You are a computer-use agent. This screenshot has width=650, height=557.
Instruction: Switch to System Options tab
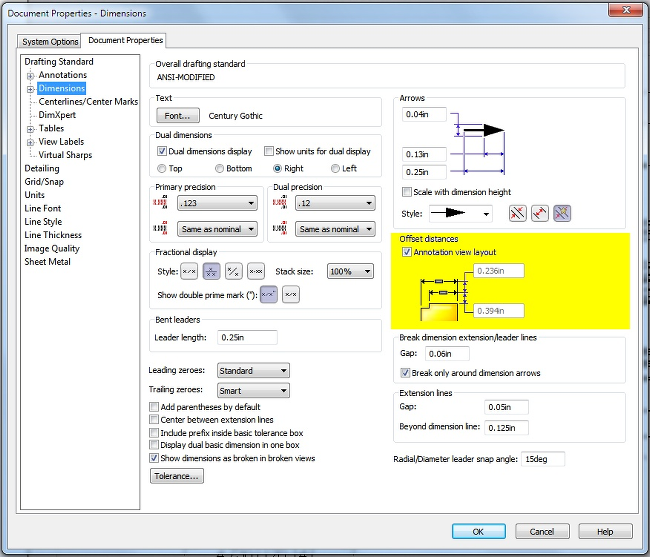point(50,41)
